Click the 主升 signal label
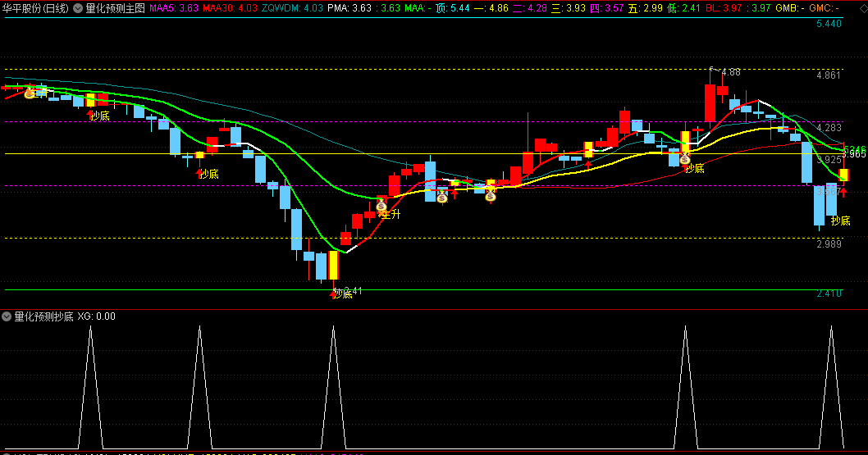Screen dimensions: 868x455 [391, 214]
